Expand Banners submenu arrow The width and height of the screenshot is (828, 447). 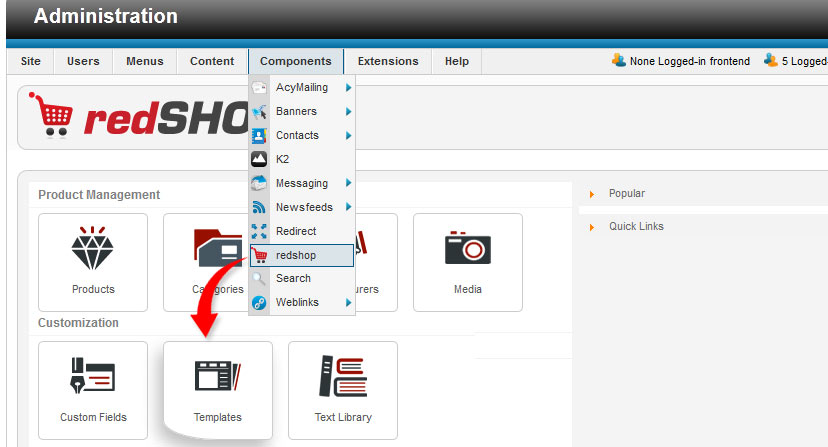(349, 111)
